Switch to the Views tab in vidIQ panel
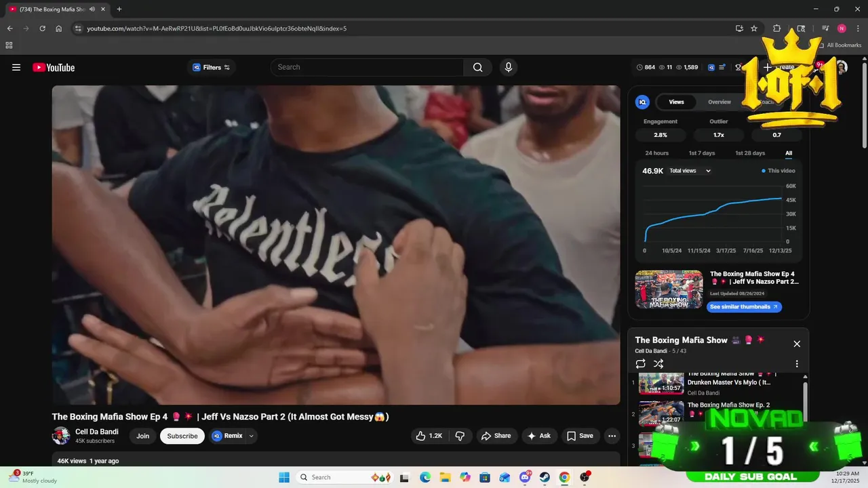This screenshot has width=868, height=488. pyautogui.click(x=677, y=102)
